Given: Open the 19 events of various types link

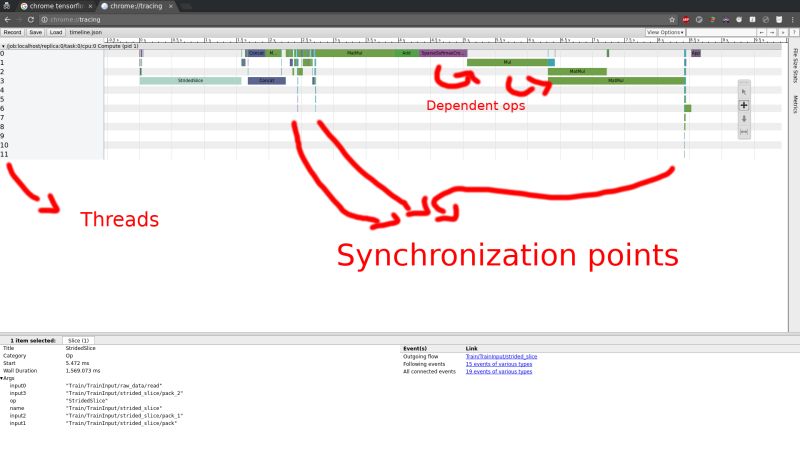Looking at the screenshot, I should 498,371.
